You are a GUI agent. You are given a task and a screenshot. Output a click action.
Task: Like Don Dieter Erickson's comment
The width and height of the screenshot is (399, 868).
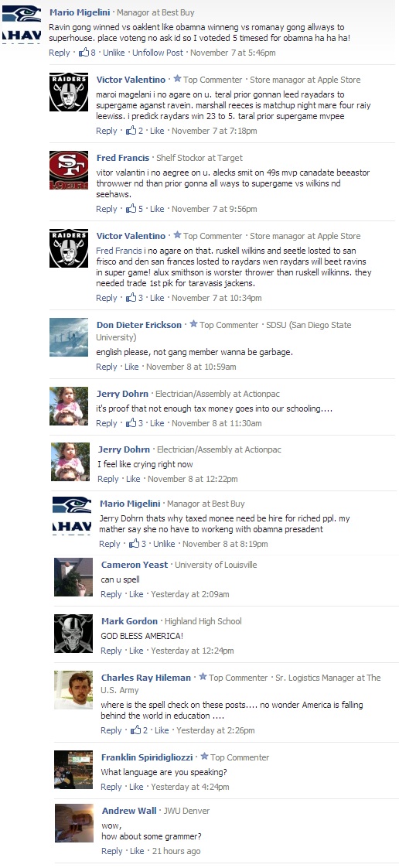pyautogui.click(x=131, y=367)
